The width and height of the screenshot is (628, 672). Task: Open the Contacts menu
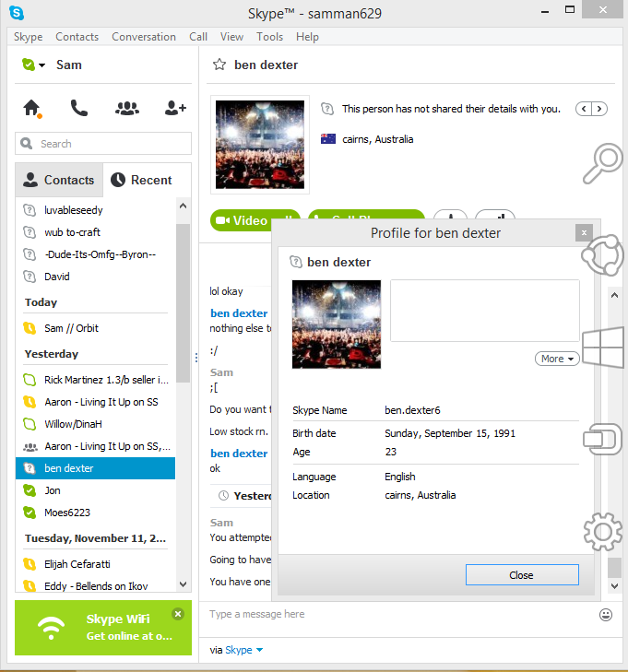(x=77, y=37)
